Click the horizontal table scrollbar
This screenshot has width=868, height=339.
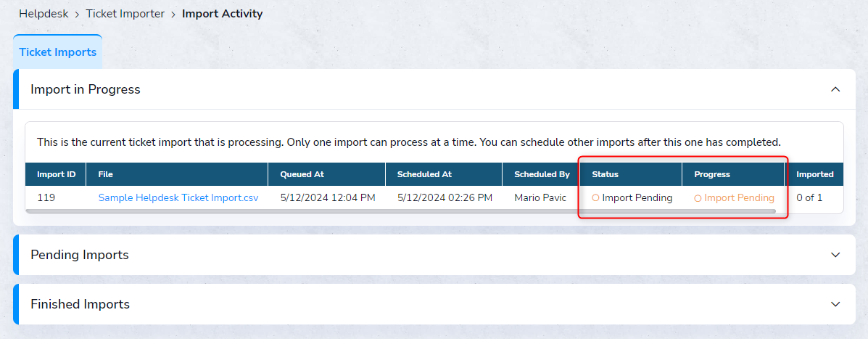pyautogui.click(x=400, y=211)
